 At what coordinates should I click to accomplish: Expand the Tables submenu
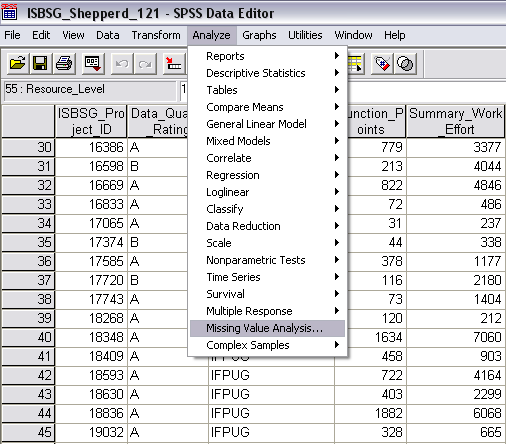pyautogui.click(x=267, y=90)
